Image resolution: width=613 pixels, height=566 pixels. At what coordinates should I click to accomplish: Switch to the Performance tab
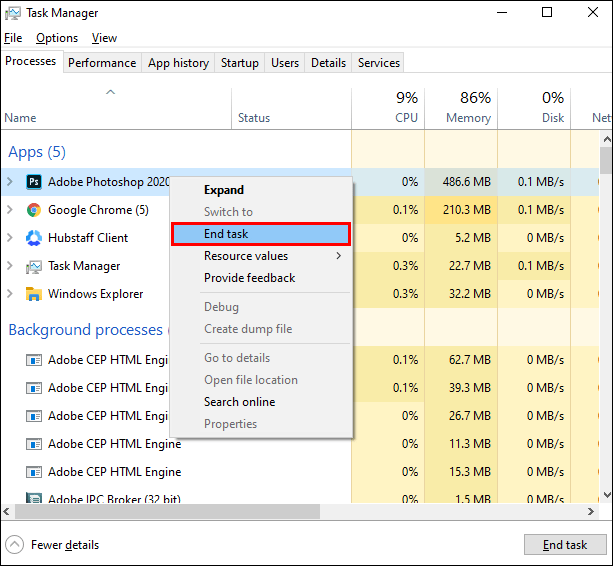coord(102,63)
